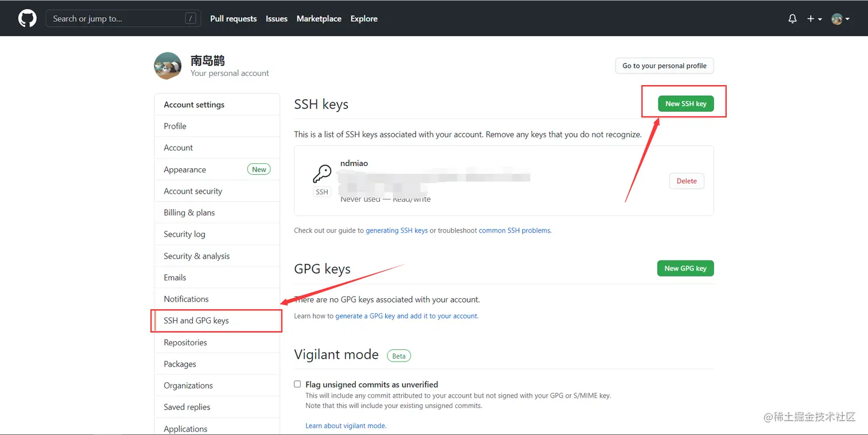Open the generating SSH keys guide
This screenshot has width=868, height=435.
click(397, 230)
